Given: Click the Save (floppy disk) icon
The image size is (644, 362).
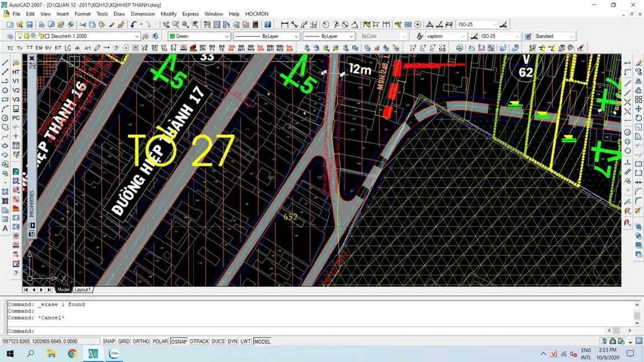Looking at the screenshot, I should coord(29,25).
